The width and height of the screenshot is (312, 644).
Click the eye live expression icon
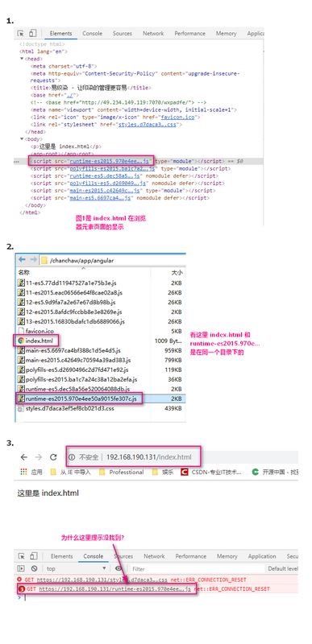[119, 568]
